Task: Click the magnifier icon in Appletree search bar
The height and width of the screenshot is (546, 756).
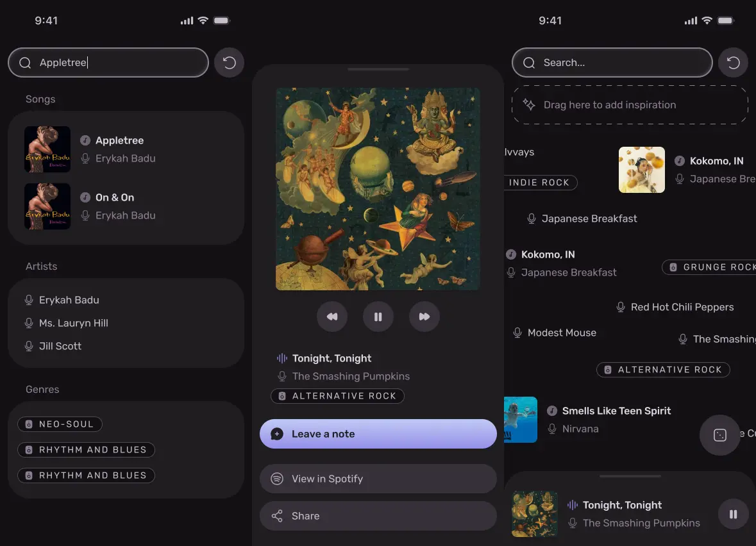Action: click(x=25, y=63)
